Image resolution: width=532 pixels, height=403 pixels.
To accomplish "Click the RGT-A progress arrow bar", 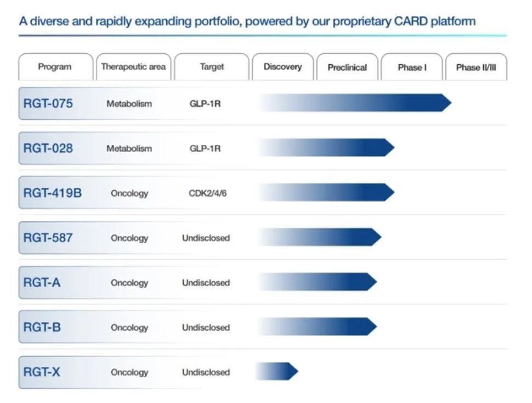I will [x=317, y=282].
